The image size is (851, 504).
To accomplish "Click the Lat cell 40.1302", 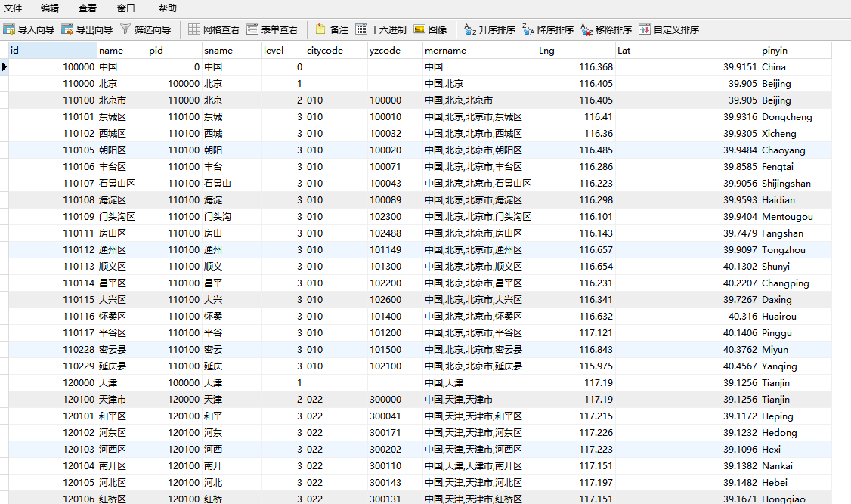I will coord(688,267).
